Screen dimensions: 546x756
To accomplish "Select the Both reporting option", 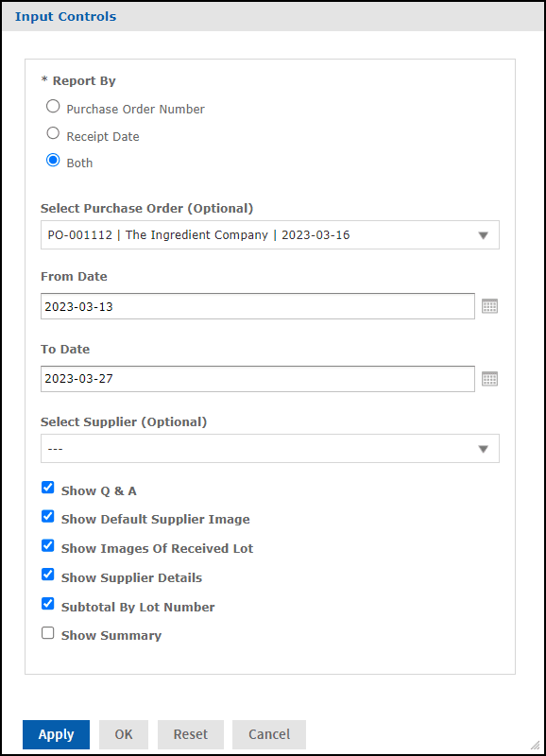I will (53, 160).
